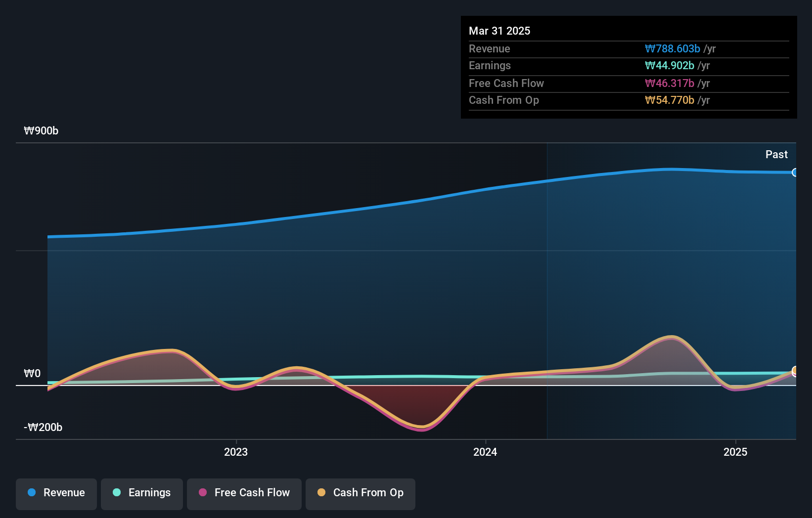This screenshot has height=518, width=812.
Task: Click the orange Cash From Op dot icon
Action: pyautogui.click(x=321, y=493)
